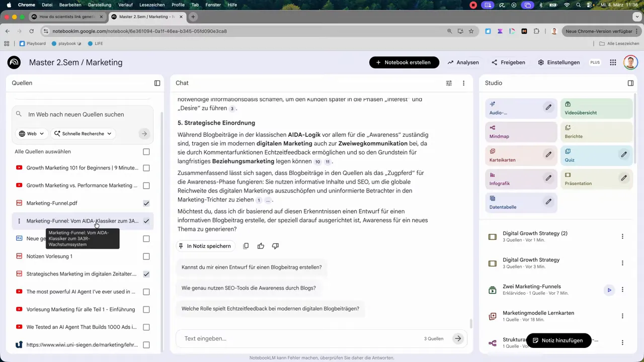Save the answer with In Notiz speichern
The width and height of the screenshot is (644, 362).
[205, 246]
